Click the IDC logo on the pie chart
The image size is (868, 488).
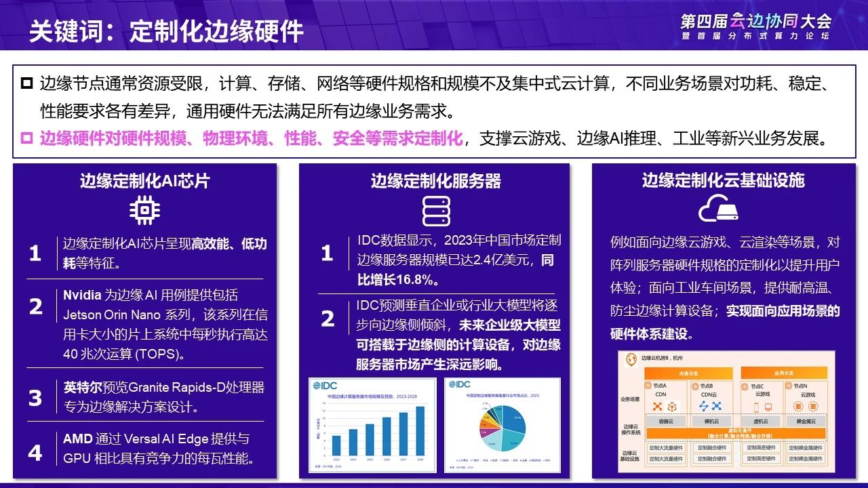[x=459, y=384]
